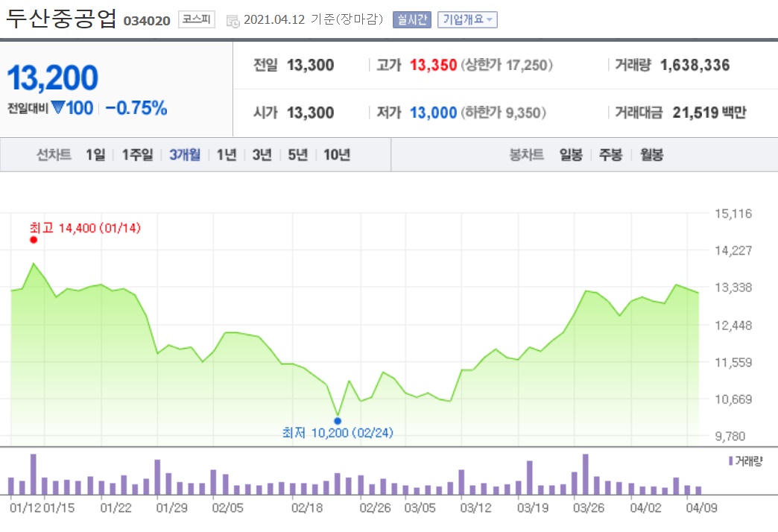Click the current price 13,200
778x532 pixels.
point(53,78)
